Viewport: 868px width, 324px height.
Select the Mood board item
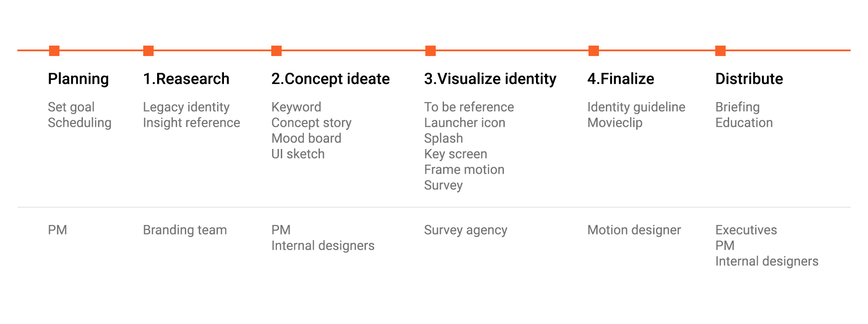pyautogui.click(x=306, y=138)
